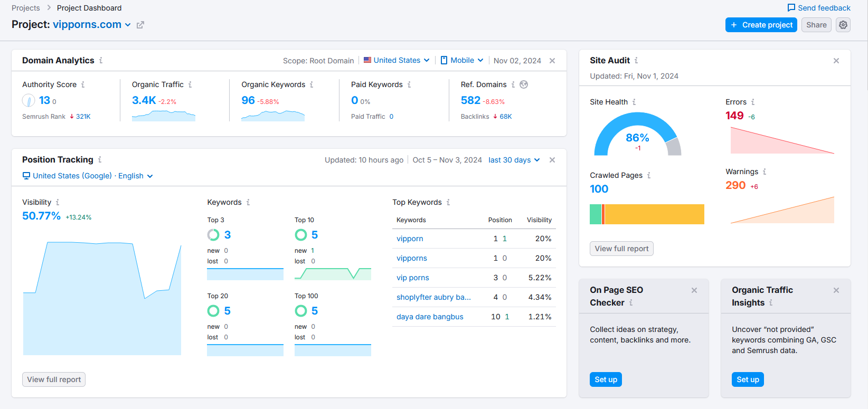Open keyword link vip porns
The image size is (868, 409).
point(413,278)
